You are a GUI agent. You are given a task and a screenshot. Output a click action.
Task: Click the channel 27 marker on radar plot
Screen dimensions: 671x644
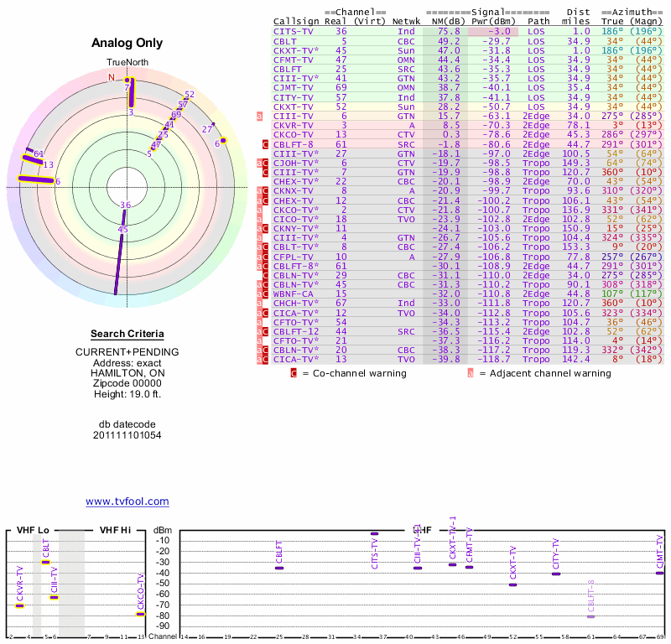[x=207, y=129]
